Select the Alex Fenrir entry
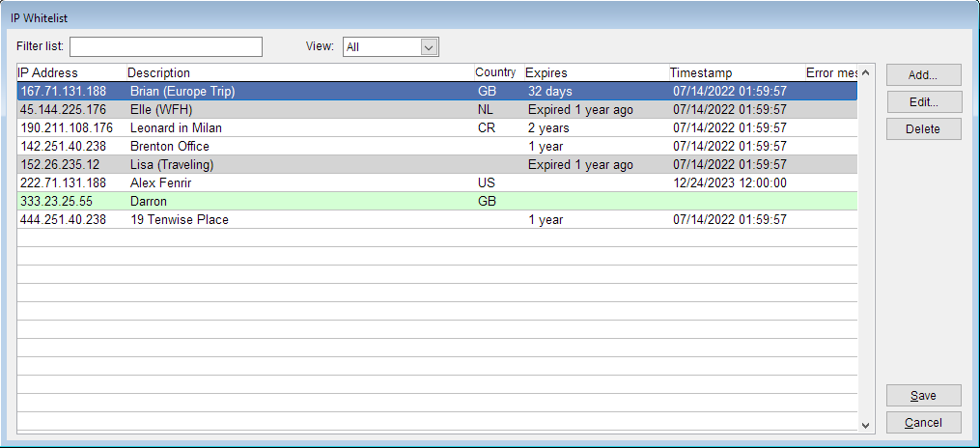 click(x=158, y=183)
